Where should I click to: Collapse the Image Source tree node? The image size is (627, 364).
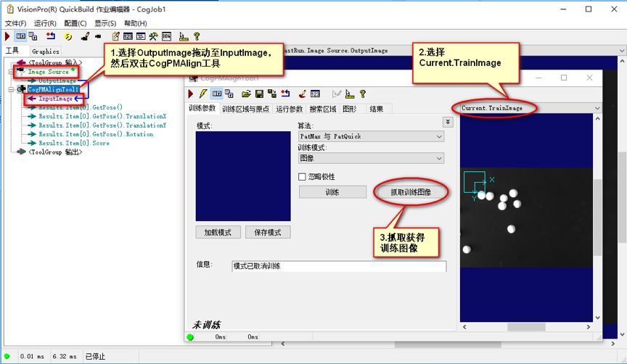click(11, 72)
